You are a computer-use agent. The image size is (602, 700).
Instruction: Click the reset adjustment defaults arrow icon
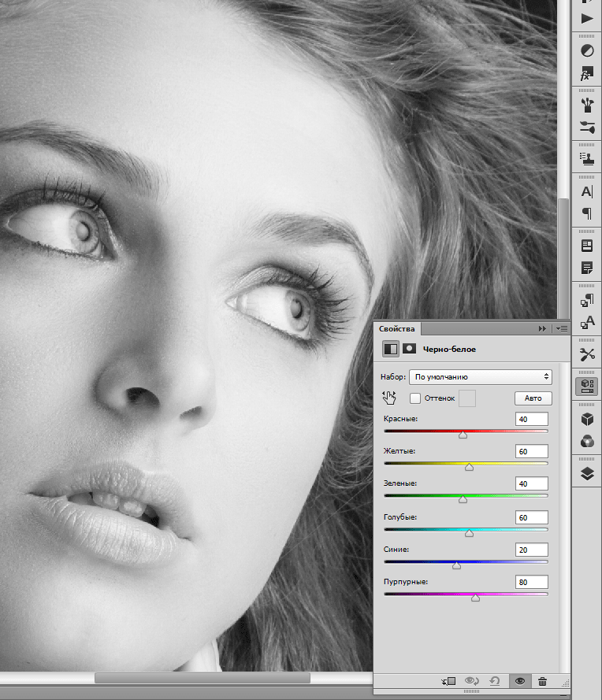[x=495, y=681]
